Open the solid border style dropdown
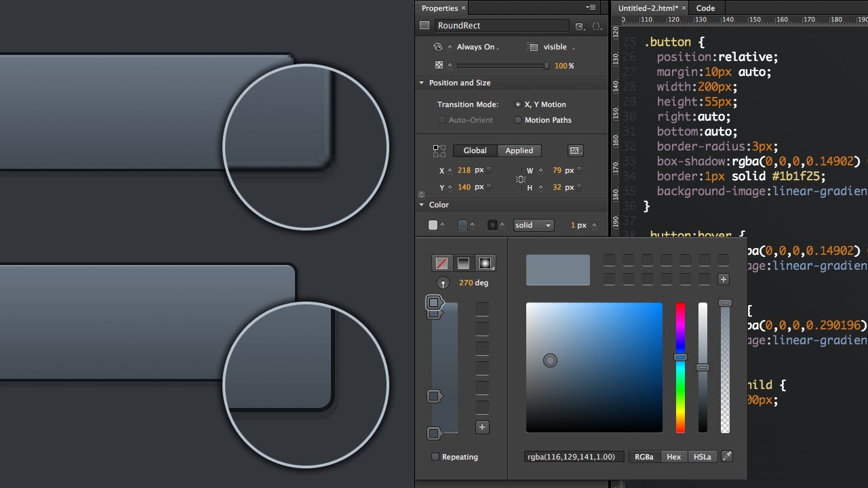Image resolution: width=868 pixels, height=488 pixels. pos(534,225)
